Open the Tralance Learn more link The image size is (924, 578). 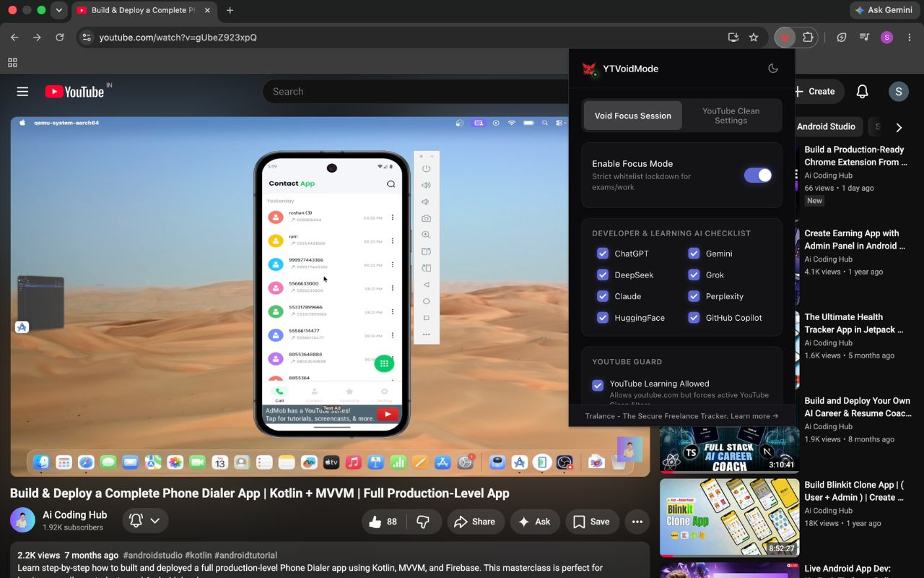point(754,416)
